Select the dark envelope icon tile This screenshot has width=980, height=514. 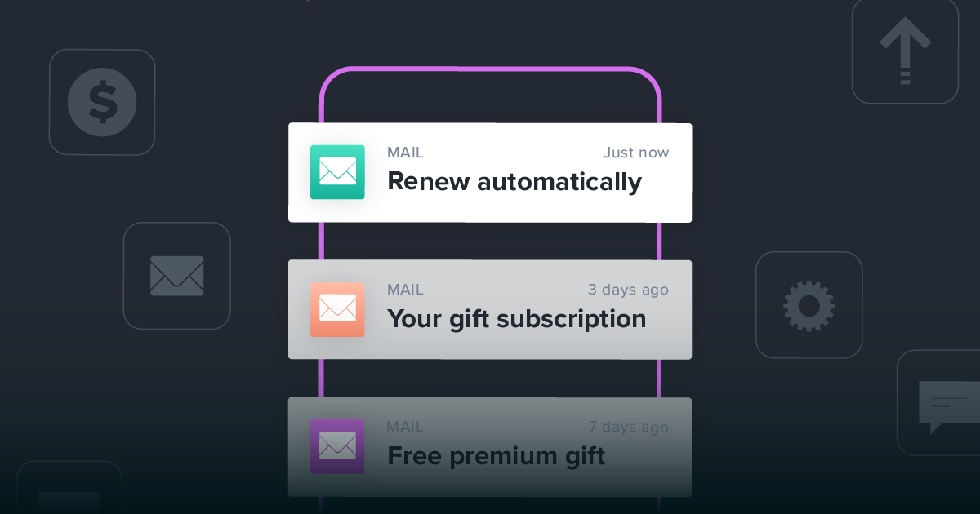pyautogui.click(x=177, y=276)
